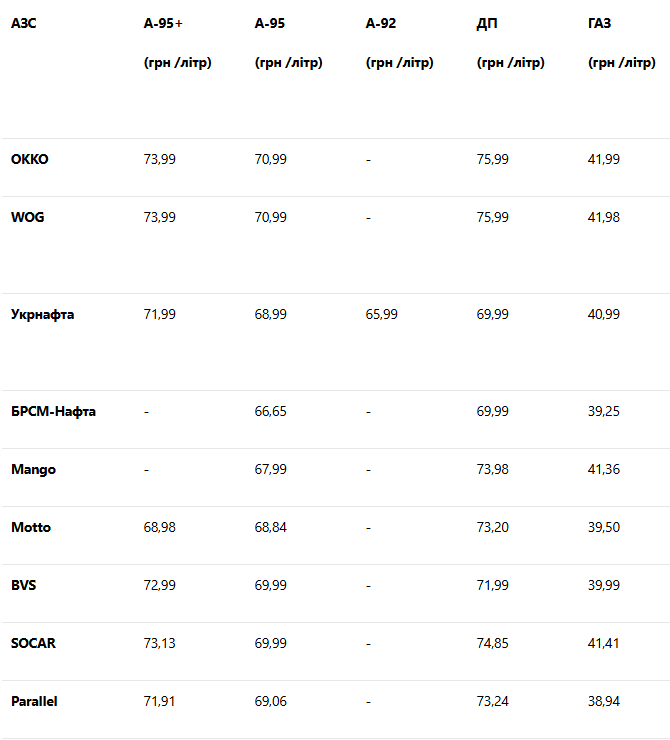
Task: Select BRSM-Нафта's А-95 price 66,65
Action: (x=271, y=411)
